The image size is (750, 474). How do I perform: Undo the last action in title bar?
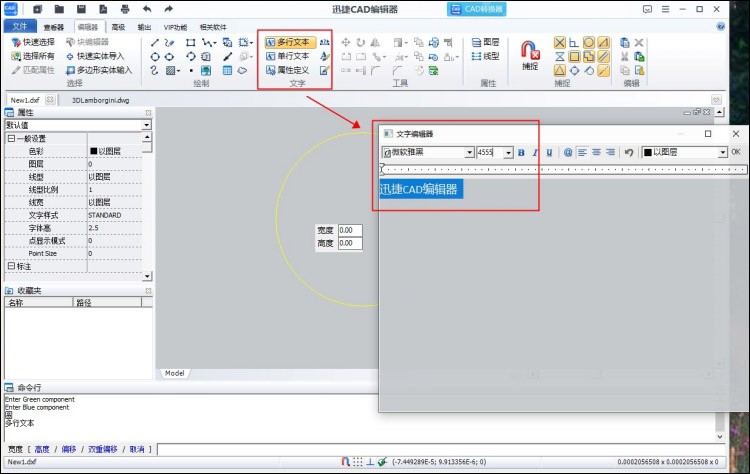[x=147, y=9]
